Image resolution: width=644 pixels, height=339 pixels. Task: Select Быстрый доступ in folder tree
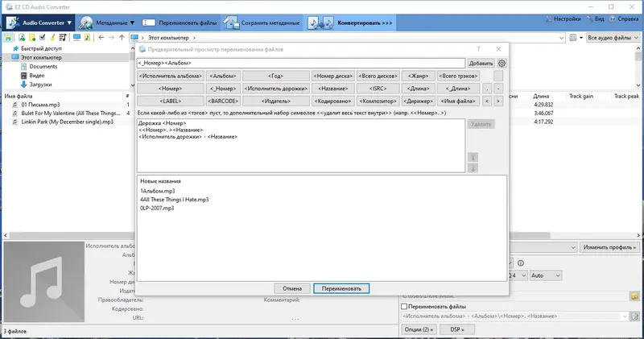41,48
